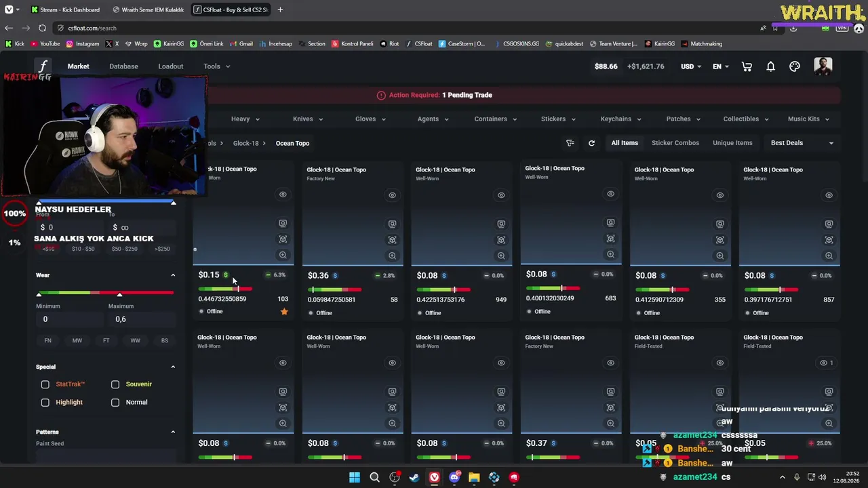Select the BS wear button
This screenshot has width=868, height=488.
click(164, 340)
